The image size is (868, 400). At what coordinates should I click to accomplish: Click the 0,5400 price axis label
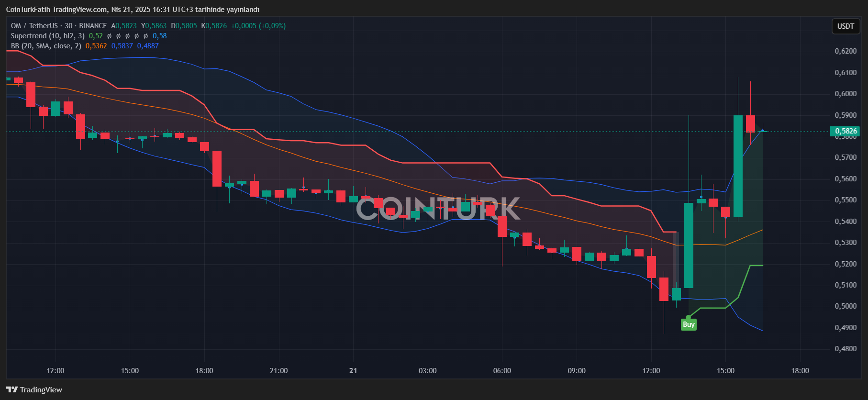pos(846,222)
